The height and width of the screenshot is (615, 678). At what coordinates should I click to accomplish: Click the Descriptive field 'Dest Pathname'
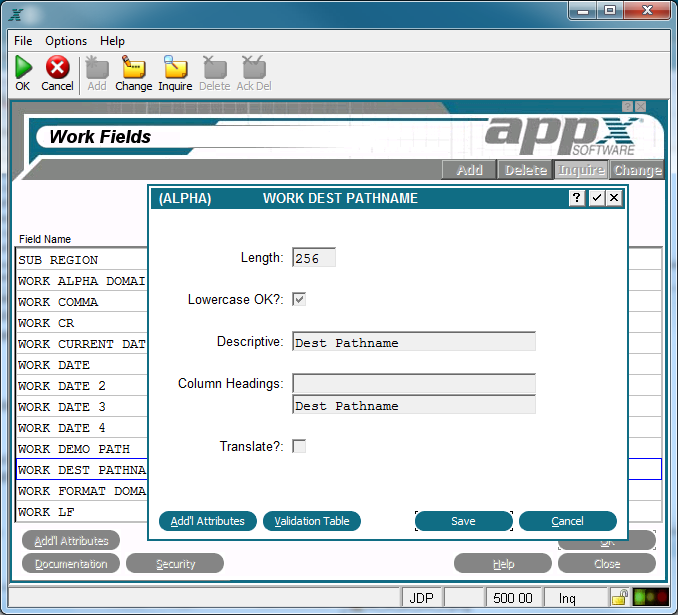click(x=414, y=342)
